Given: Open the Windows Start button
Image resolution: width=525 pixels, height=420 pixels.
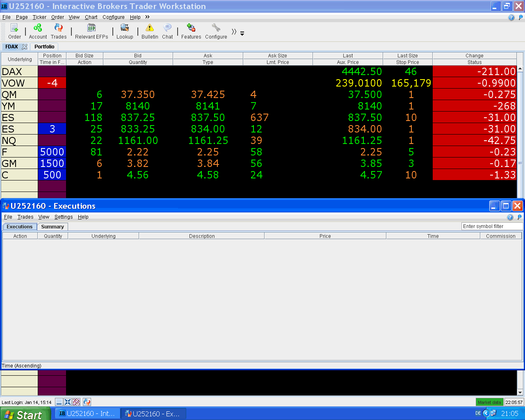Looking at the screenshot, I should click(x=25, y=414).
